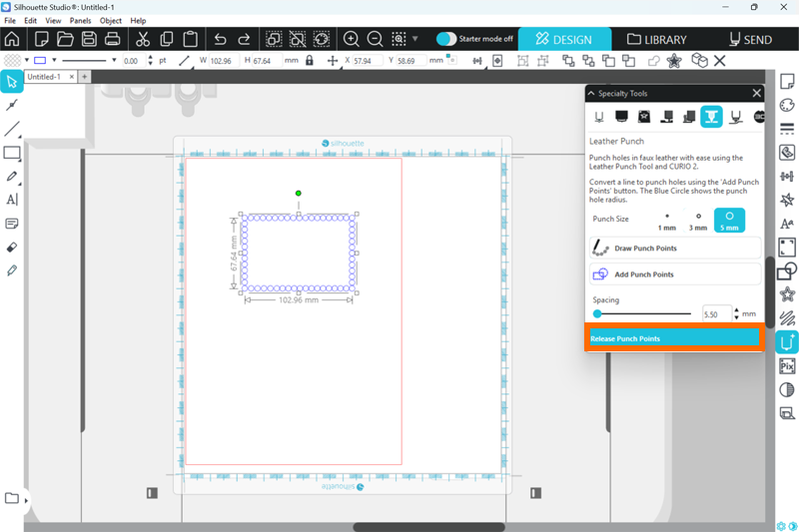Toggle Starter mode switch
This screenshot has width=799, height=532.
[x=446, y=39]
